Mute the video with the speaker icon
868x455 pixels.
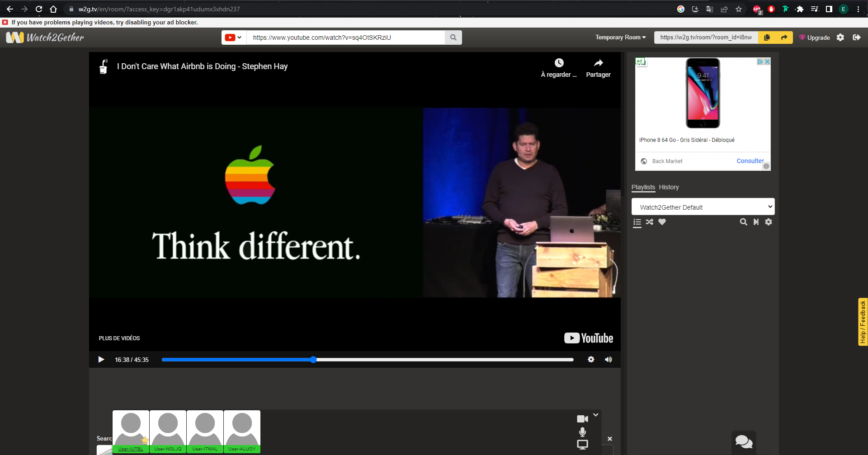tap(609, 359)
